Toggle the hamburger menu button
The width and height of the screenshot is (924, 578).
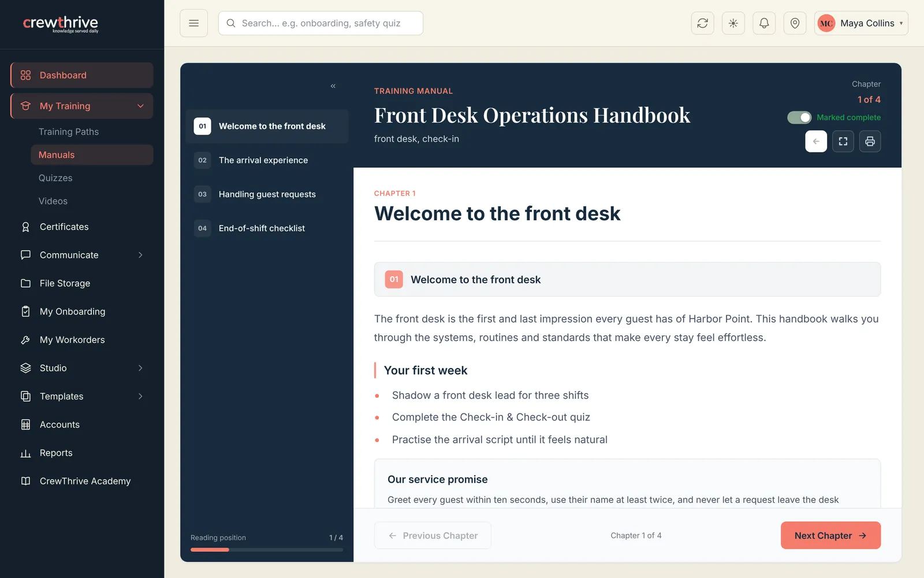pos(193,23)
